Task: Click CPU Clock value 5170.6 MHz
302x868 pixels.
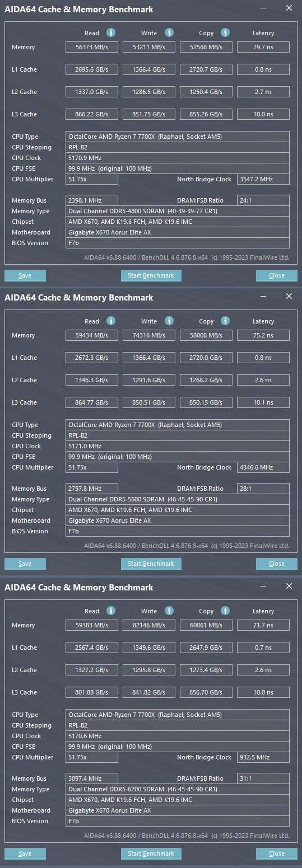Action: coord(178,736)
